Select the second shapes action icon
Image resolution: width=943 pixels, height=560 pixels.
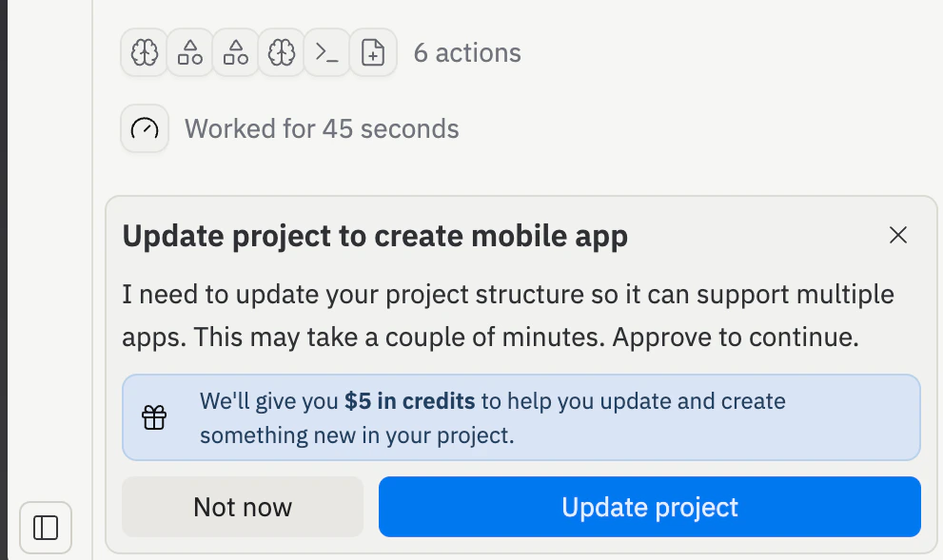point(235,52)
